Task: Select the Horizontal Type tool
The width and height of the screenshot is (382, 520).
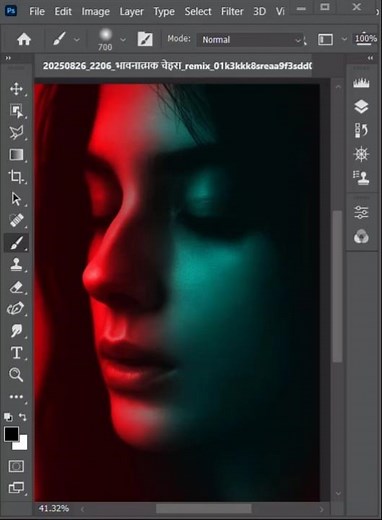Action: [16, 353]
